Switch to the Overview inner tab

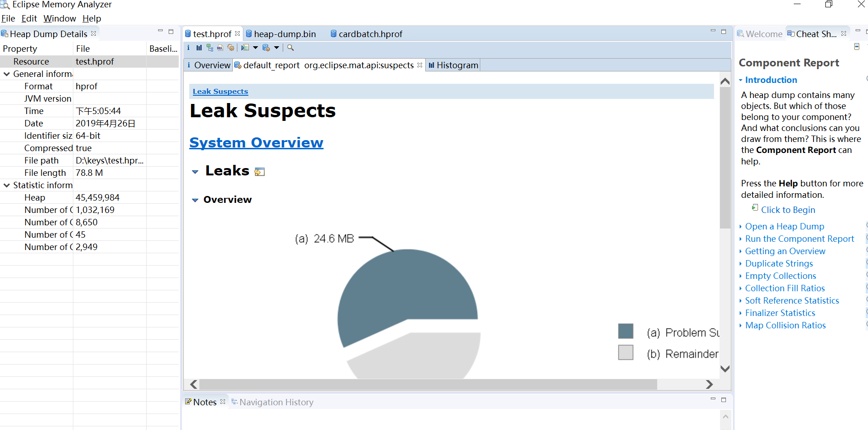click(209, 65)
